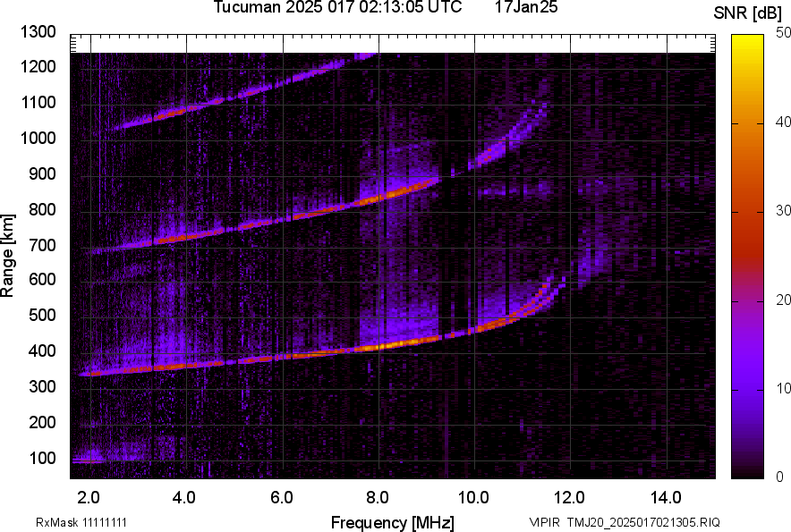Click the frequency tick label '4.0'
The image size is (791, 532).
pos(184,498)
